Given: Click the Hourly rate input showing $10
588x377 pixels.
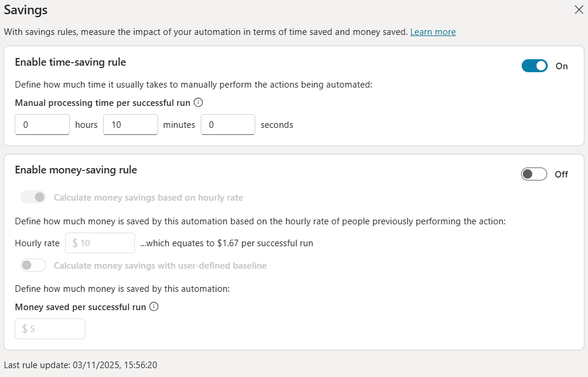Looking at the screenshot, I should click(x=99, y=243).
